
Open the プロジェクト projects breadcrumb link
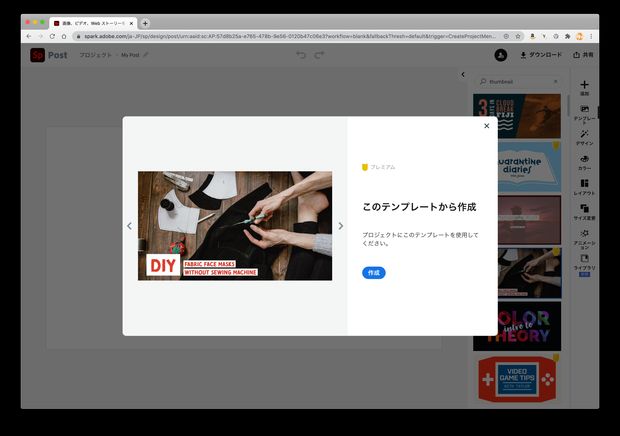(x=96, y=55)
